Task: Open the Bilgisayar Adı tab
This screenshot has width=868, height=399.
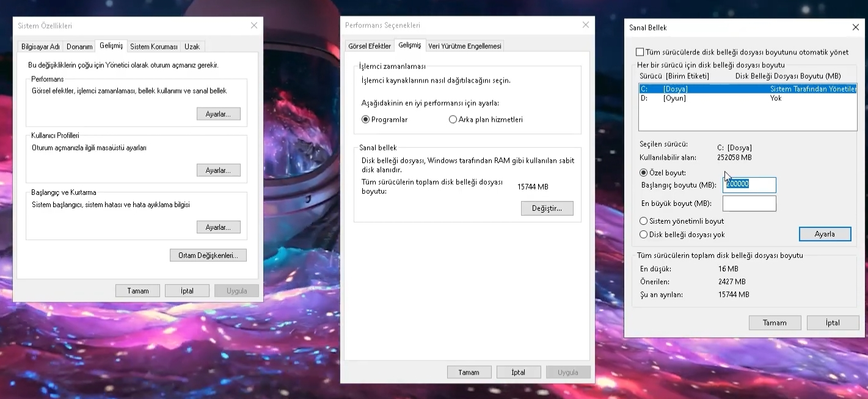Action: pos(40,46)
